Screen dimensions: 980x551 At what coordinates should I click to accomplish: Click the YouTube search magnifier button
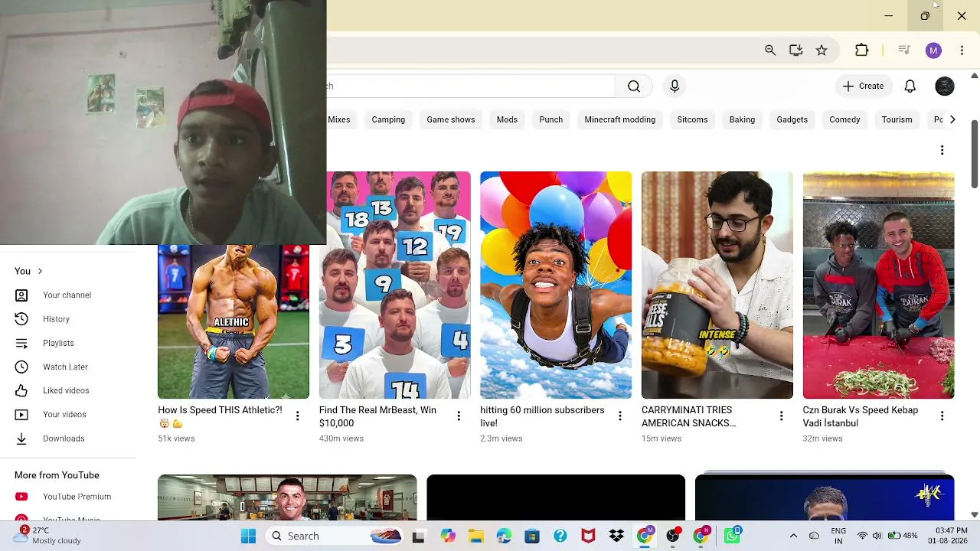[634, 86]
